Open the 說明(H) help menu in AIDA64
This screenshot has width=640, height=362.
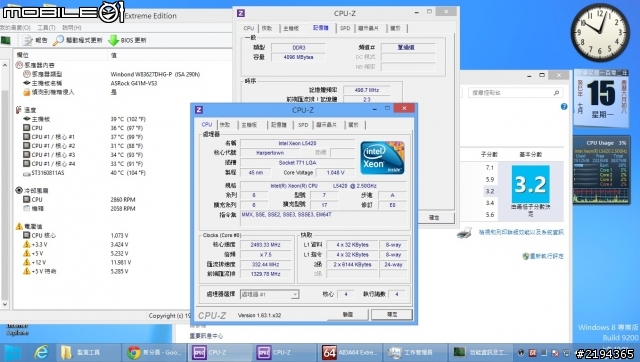point(71,27)
